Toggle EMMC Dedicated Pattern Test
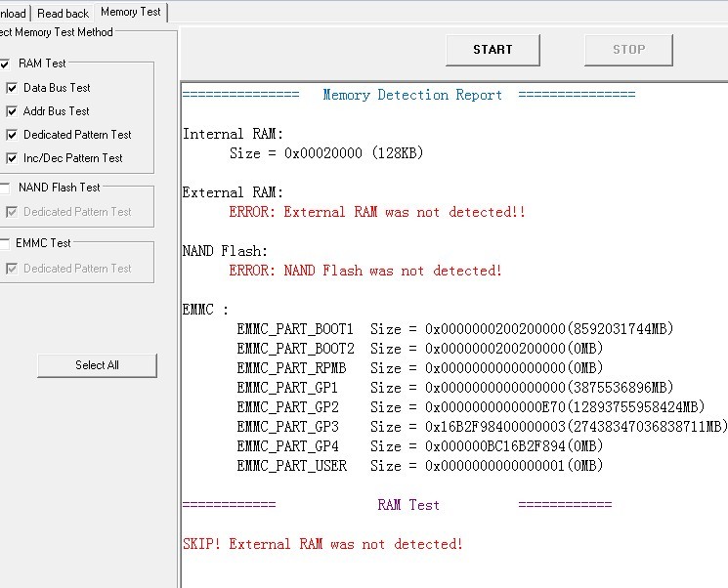 pos(12,269)
